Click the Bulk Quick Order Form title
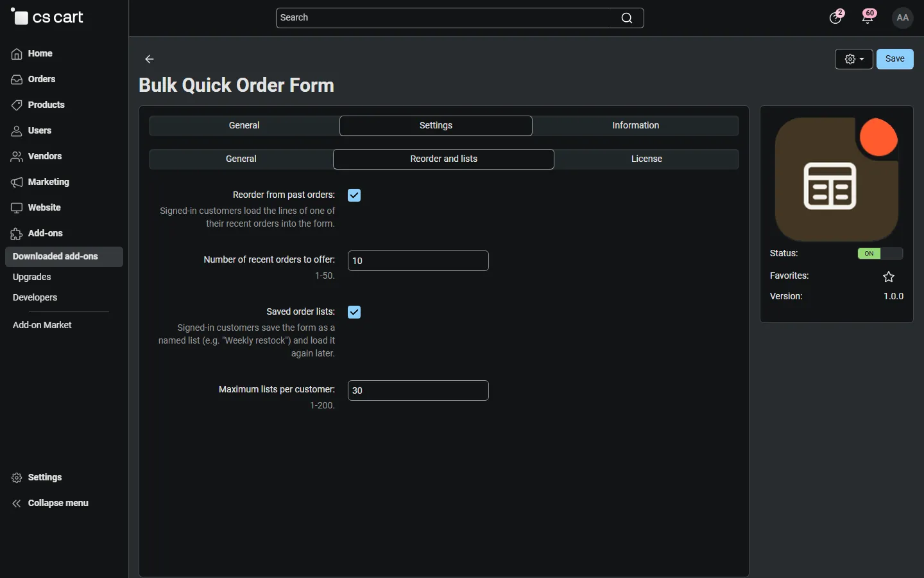The image size is (924, 578). click(237, 85)
